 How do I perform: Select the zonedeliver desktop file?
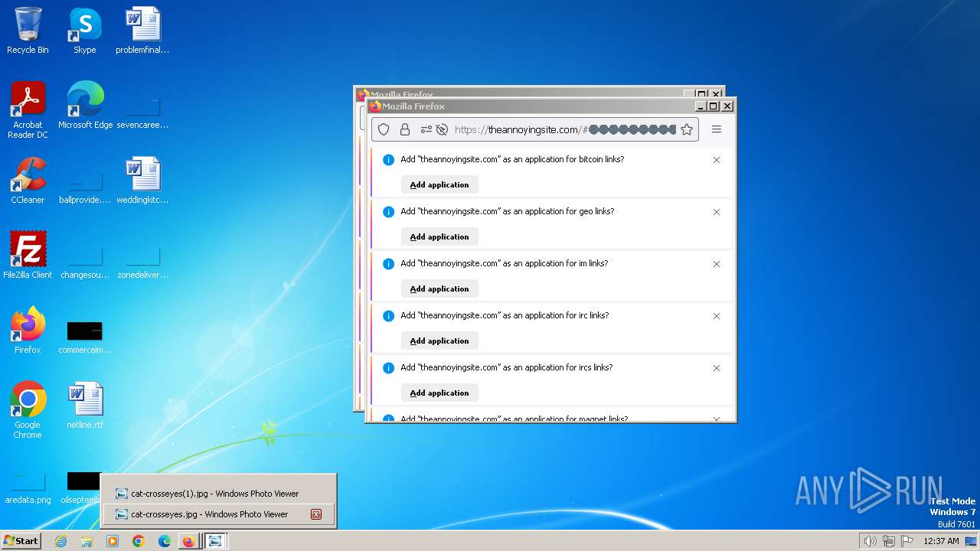(142, 262)
